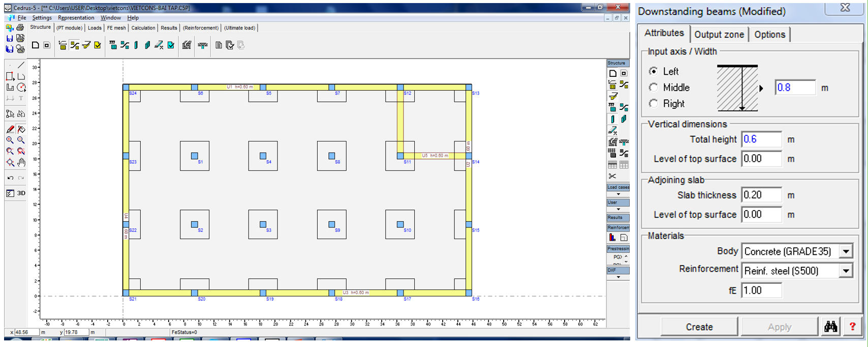Open the Body material dropdown
Image resolution: width=868 pixels, height=347 pixels.
click(846, 251)
